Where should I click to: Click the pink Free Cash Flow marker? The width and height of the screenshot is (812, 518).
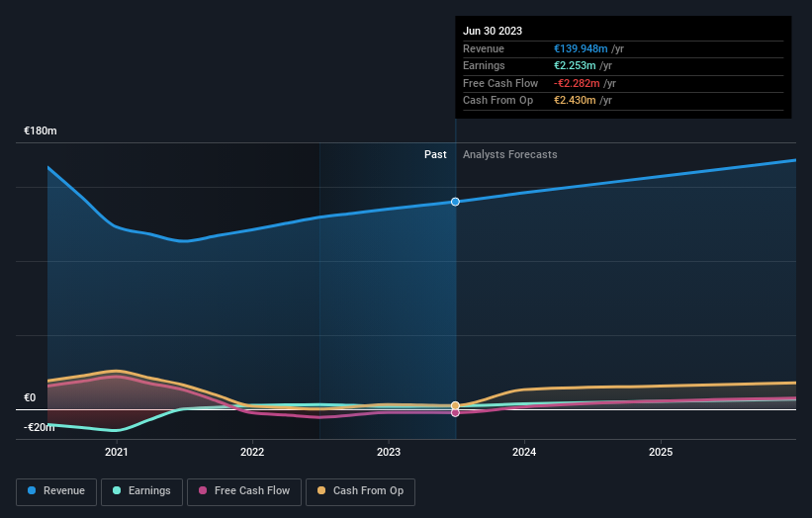coord(455,413)
